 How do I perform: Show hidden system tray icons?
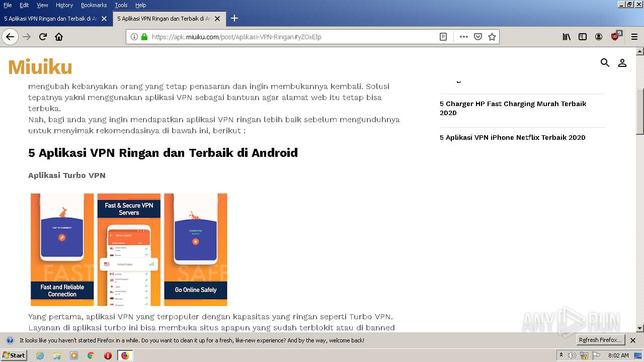[x=561, y=355]
